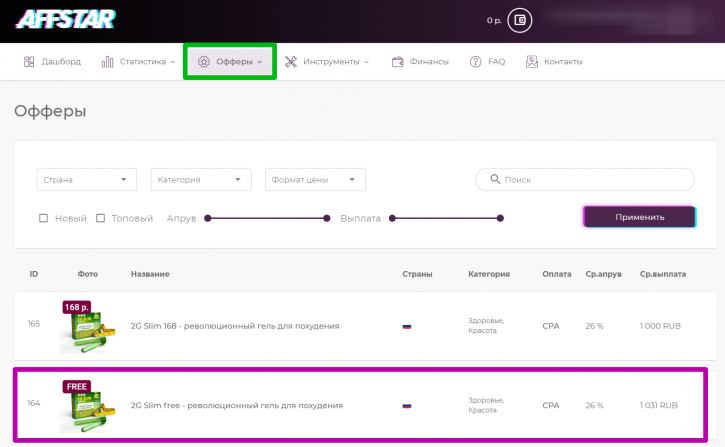
Task: Click the Финансы wallet icon
Action: coord(398,61)
